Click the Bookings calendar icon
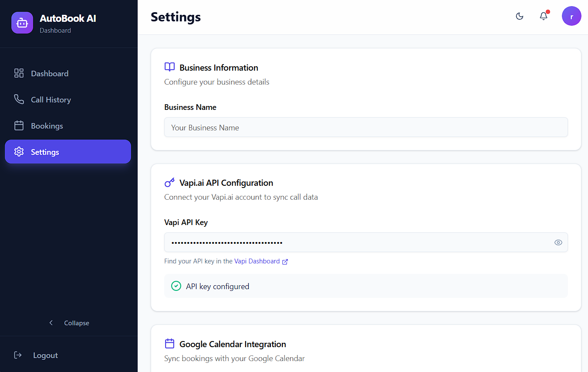 point(19,126)
